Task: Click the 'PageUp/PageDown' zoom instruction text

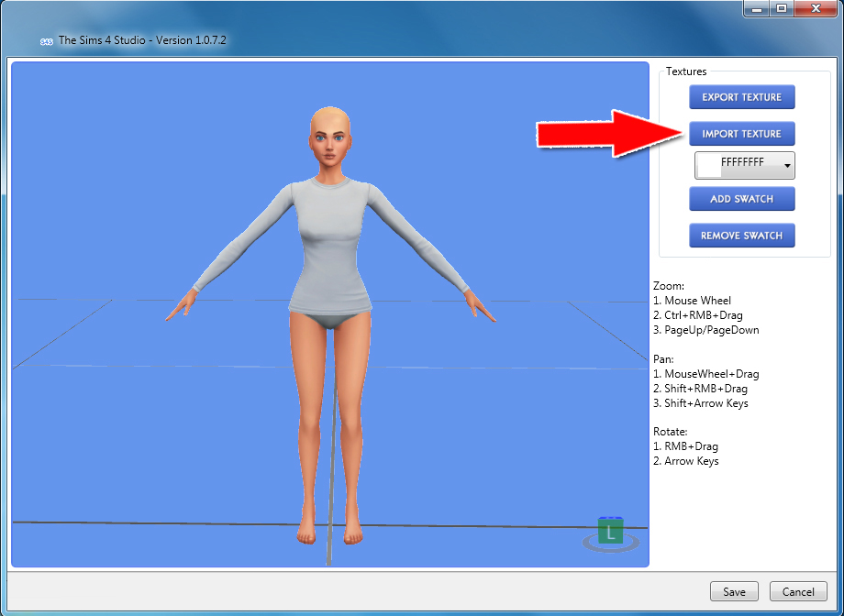Action: coord(712,330)
